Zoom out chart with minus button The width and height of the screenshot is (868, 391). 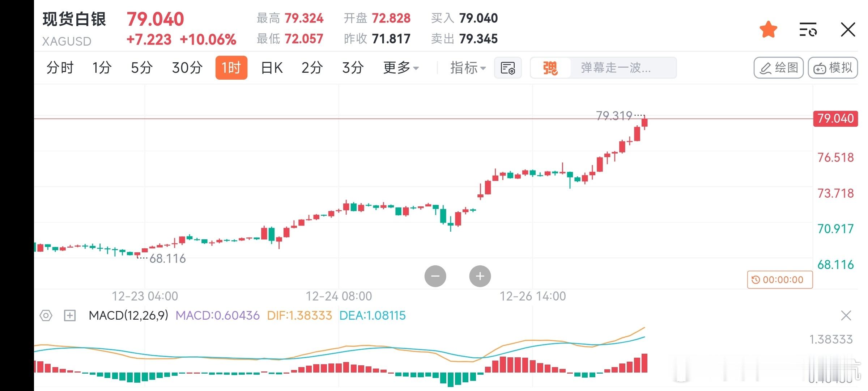pyautogui.click(x=435, y=276)
